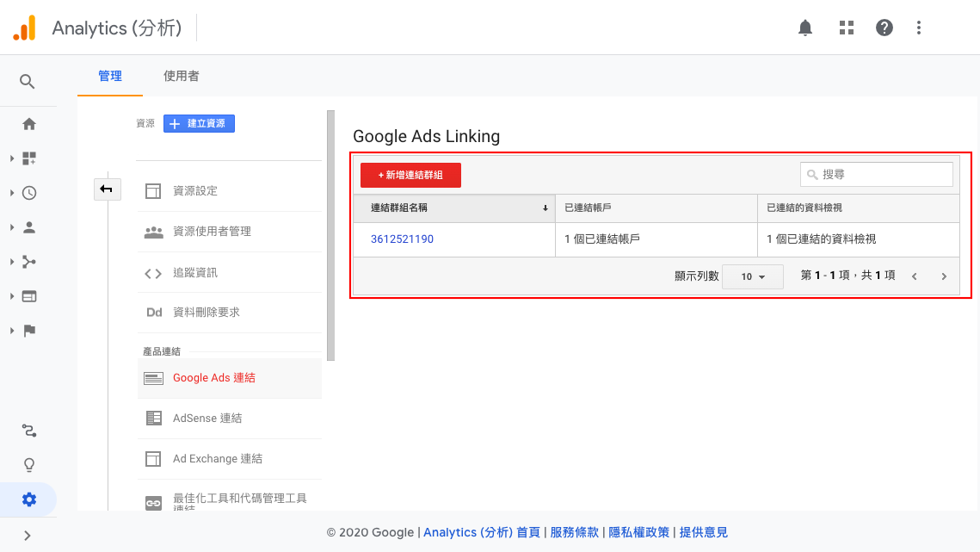Expand the Audience sidebar section arrow
The width and height of the screenshot is (980, 552).
click(x=12, y=227)
